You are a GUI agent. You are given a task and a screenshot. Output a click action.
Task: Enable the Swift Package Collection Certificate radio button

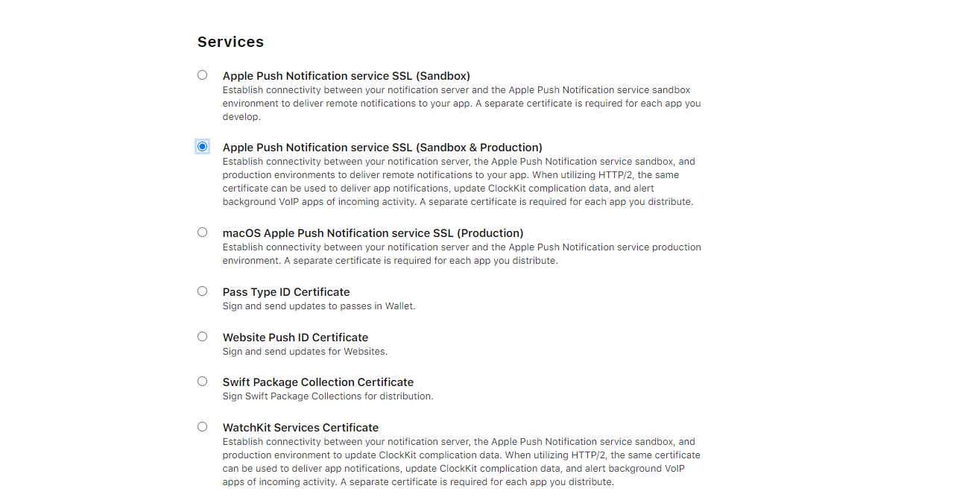click(202, 381)
